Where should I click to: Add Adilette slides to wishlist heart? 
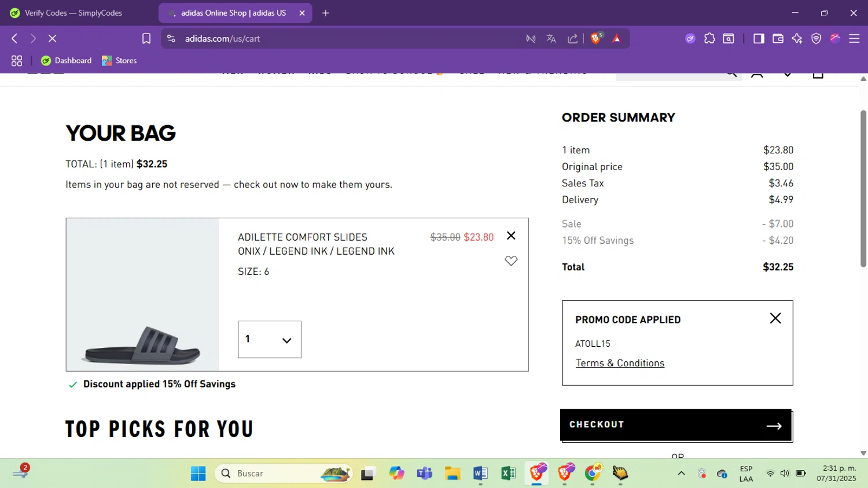pos(511,260)
